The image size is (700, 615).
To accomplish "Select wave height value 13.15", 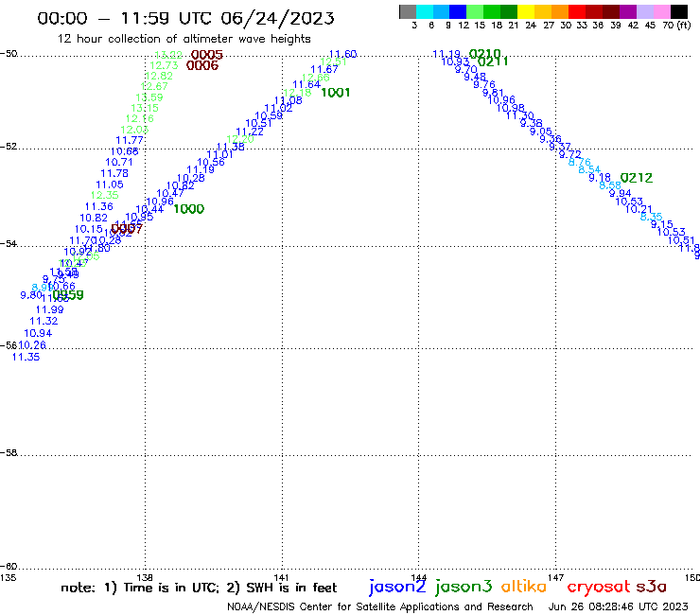I will (145, 108).
